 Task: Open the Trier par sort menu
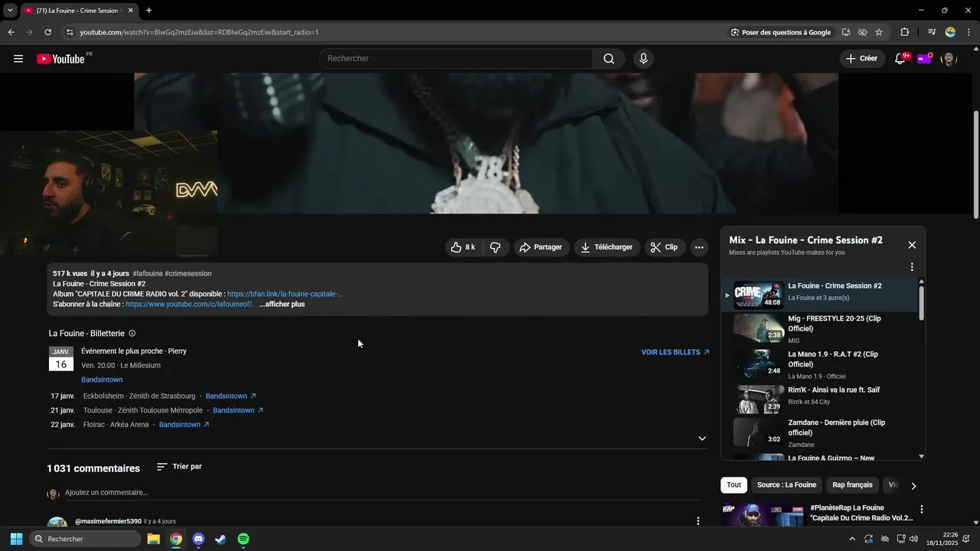tap(179, 467)
